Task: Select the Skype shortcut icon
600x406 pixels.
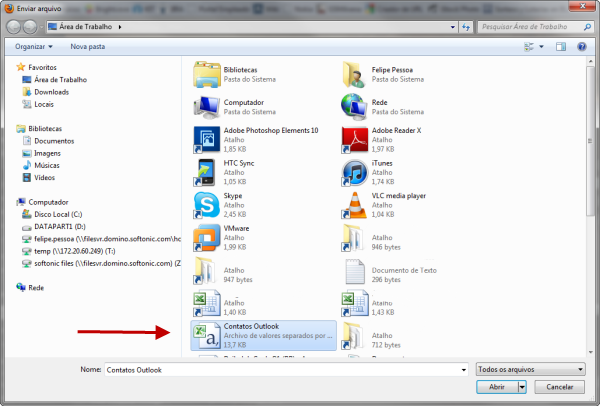Action: 207,205
